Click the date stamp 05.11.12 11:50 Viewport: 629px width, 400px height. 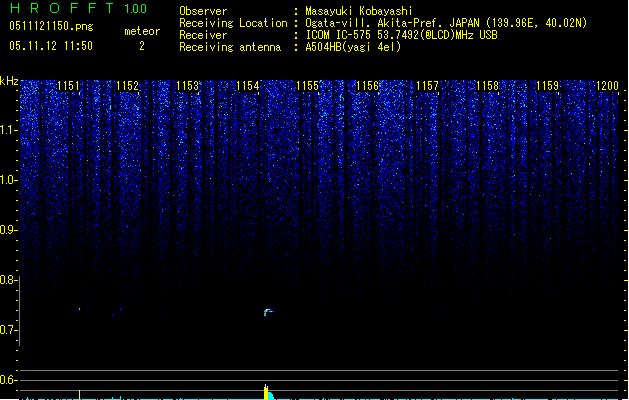[x=51, y=46]
